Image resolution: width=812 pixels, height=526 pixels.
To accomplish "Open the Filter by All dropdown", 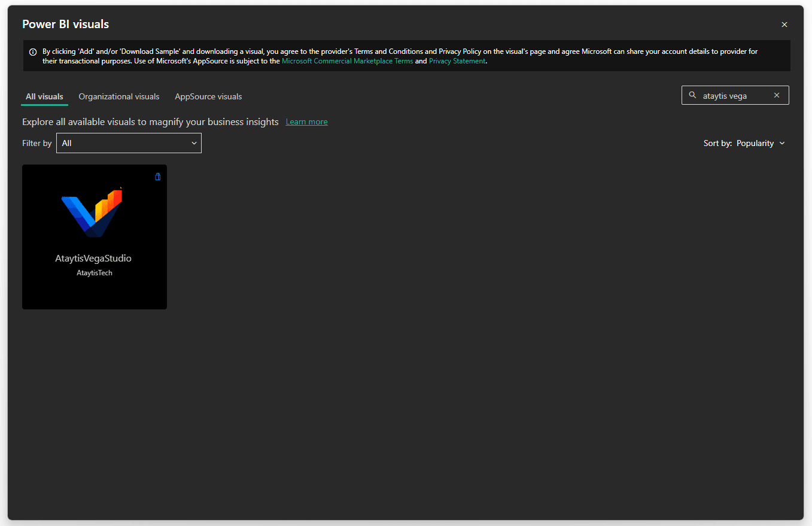I will tap(129, 143).
